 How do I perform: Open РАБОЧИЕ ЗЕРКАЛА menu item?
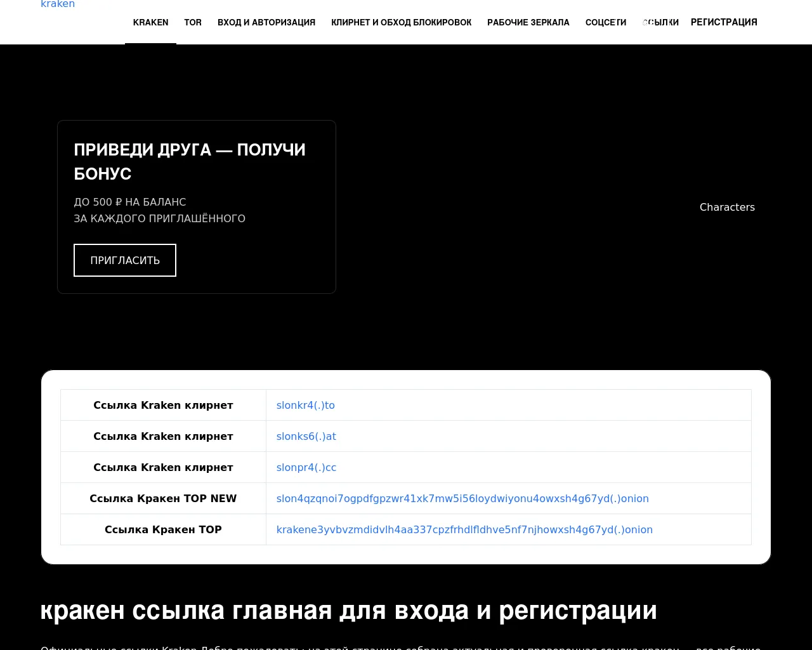(x=528, y=22)
